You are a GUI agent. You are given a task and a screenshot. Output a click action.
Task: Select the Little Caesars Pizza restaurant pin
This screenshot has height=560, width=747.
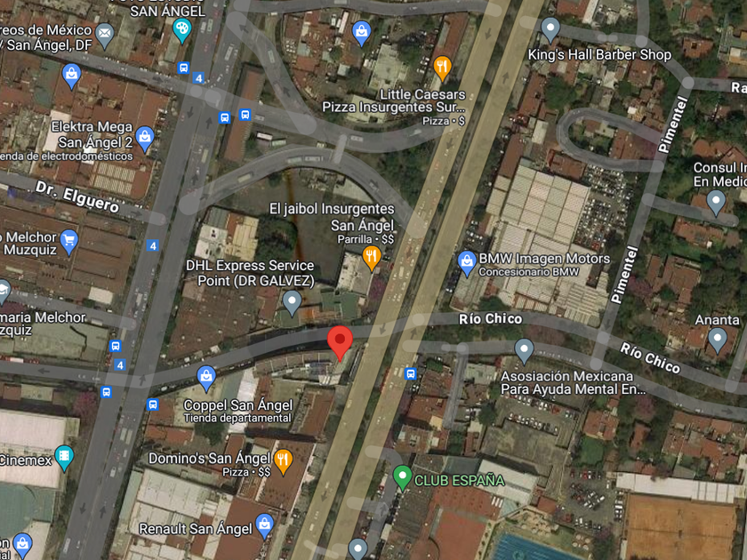[x=442, y=68]
